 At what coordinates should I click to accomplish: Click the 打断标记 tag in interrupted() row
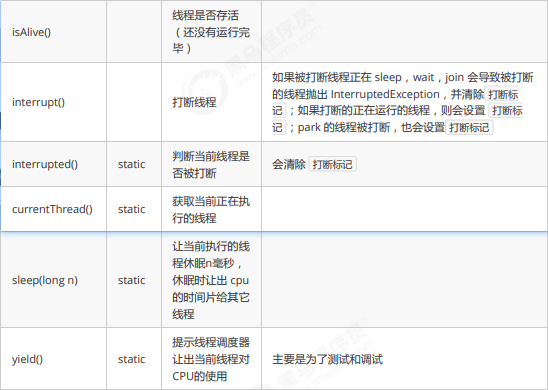click(332, 164)
